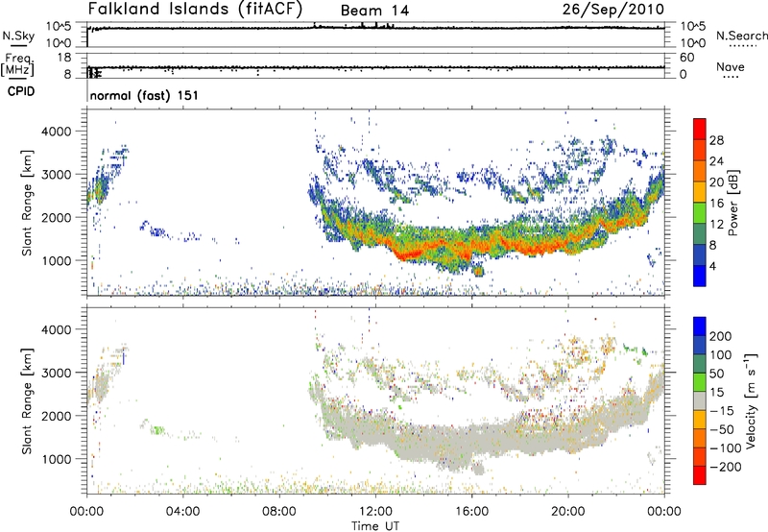Click the 10^0 tick beside N.Search
The image size is (768, 532).
tap(693, 43)
